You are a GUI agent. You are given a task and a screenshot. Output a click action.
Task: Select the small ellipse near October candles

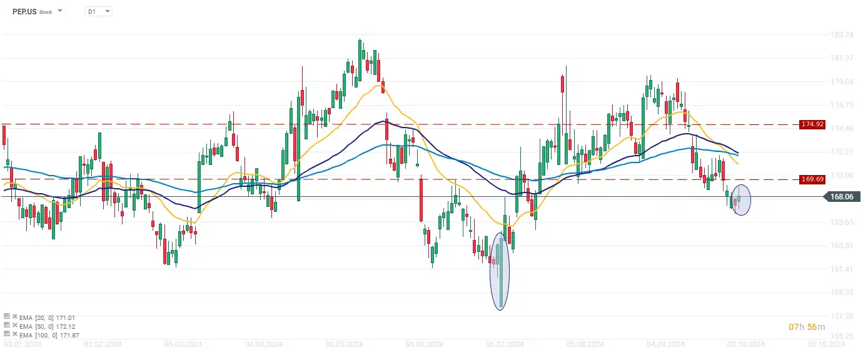[741, 200]
